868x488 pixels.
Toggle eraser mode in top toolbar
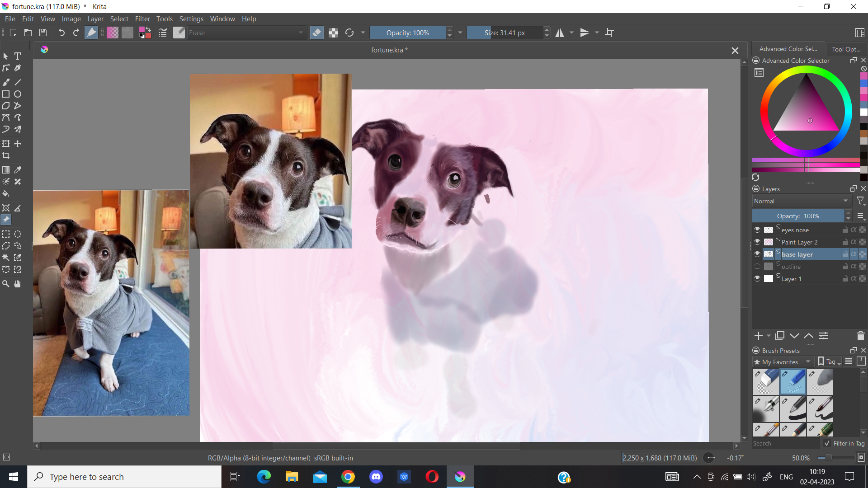tap(316, 33)
